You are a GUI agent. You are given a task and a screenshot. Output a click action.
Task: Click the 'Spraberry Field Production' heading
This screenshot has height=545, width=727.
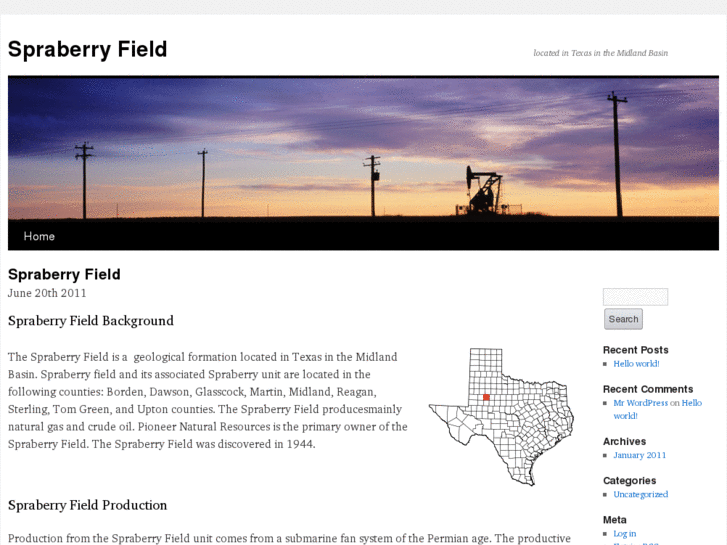tap(87, 505)
